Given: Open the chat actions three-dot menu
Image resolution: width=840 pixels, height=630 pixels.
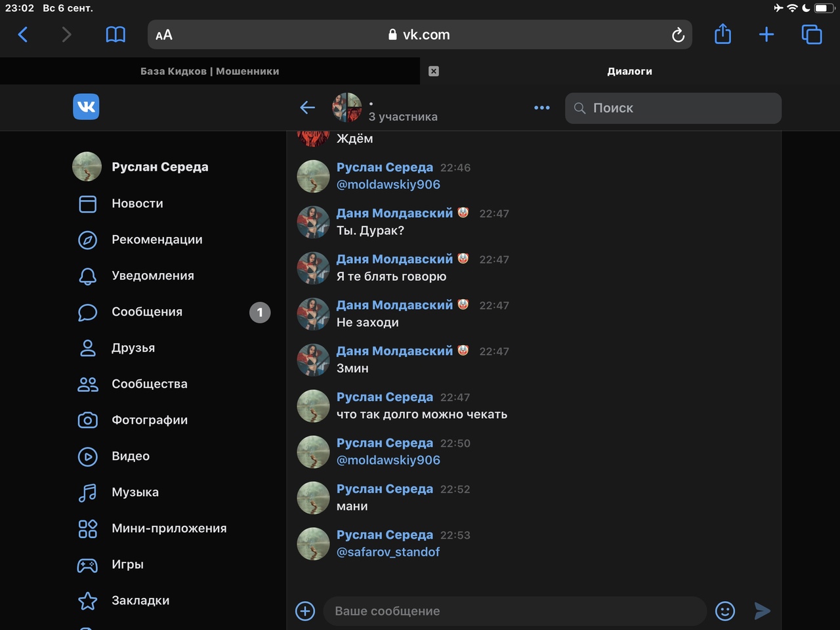Looking at the screenshot, I should pyautogui.click(x=542, y=108).
